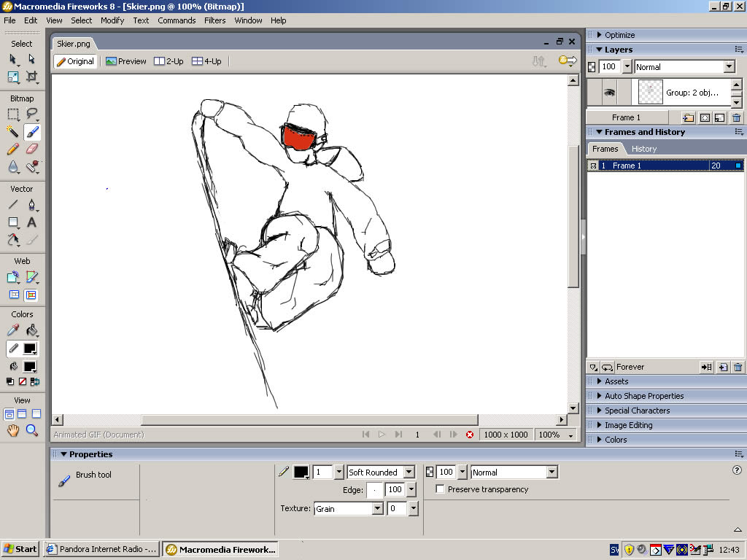Image resolution: width=747 pixels, height=560 pixels.
Task: Select the Hand tool
Action: pos(13,431)
